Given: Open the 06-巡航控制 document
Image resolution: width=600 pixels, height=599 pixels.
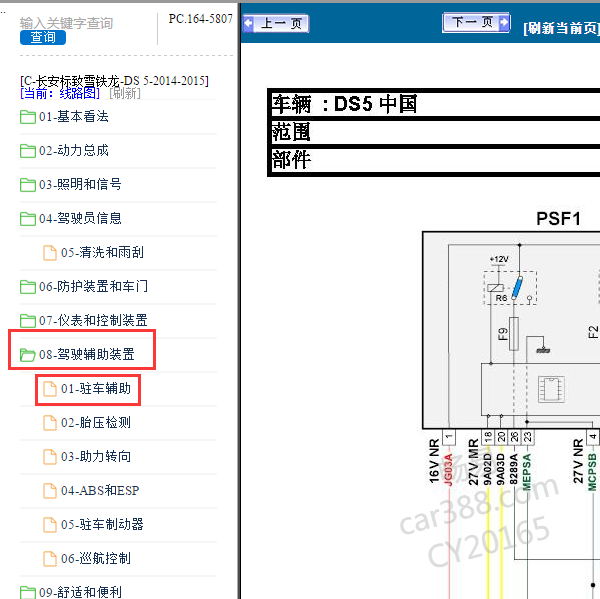Looking at the screenshot, I should (96, 558).
